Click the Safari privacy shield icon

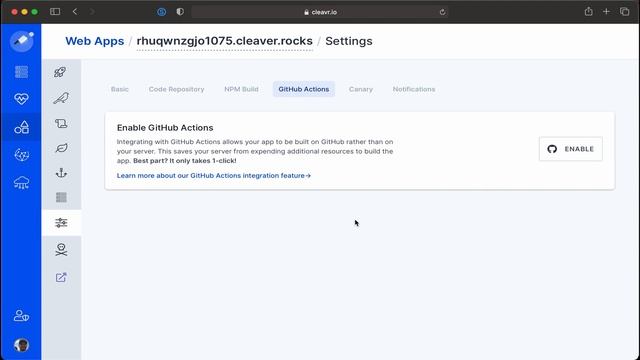(180, 11)
